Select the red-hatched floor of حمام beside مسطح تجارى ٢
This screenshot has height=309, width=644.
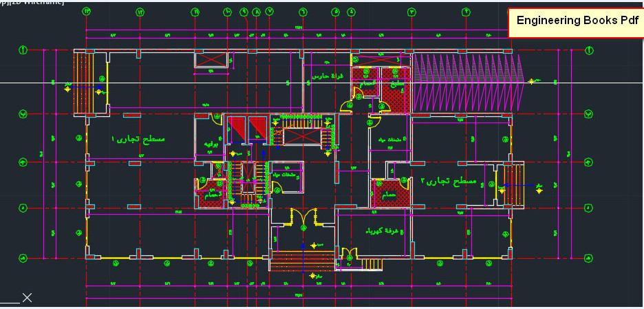coord(389,194)
